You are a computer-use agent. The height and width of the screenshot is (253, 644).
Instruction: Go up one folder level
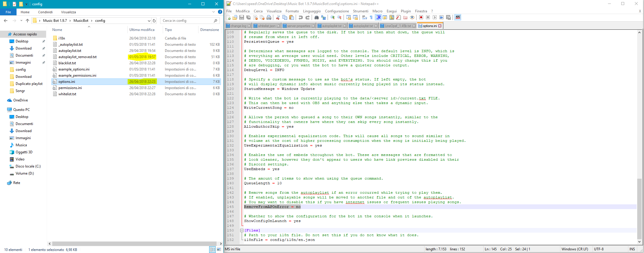tap(27, 21)
